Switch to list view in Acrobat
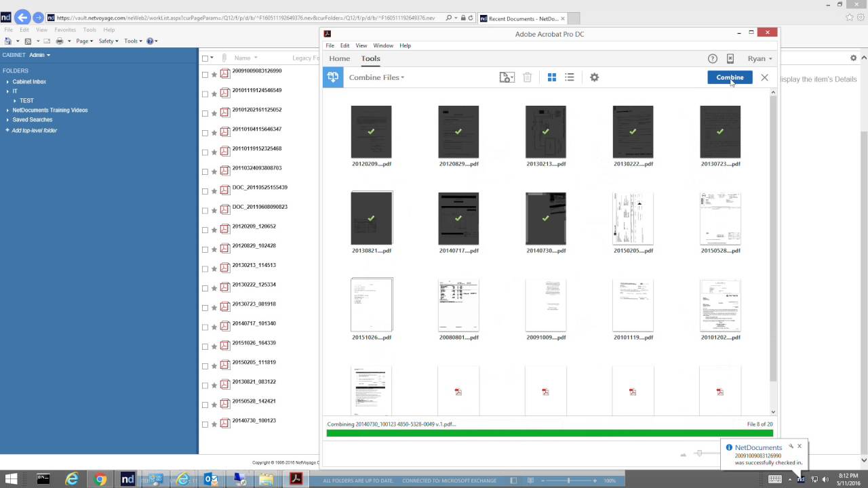Viewport: 868px width, 488px height. coord(570,77)
